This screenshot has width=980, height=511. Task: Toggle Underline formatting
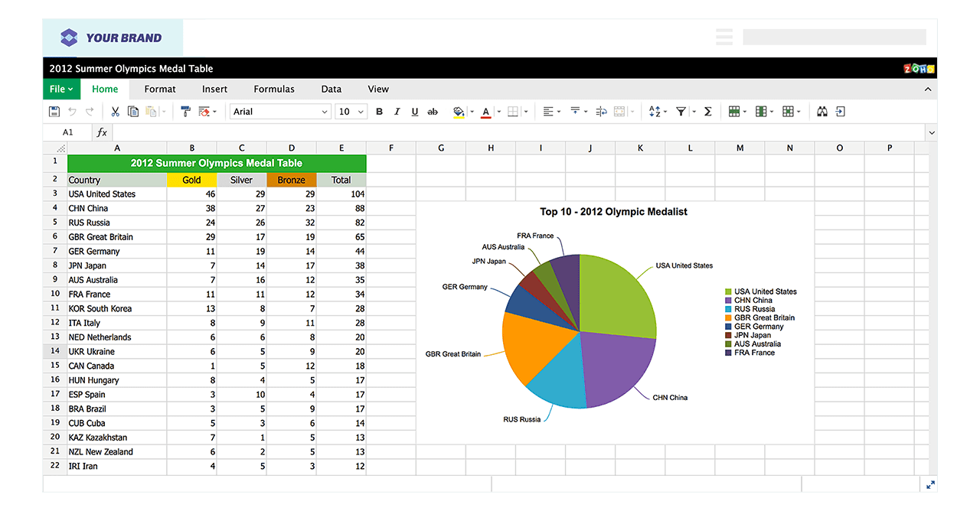415,112
